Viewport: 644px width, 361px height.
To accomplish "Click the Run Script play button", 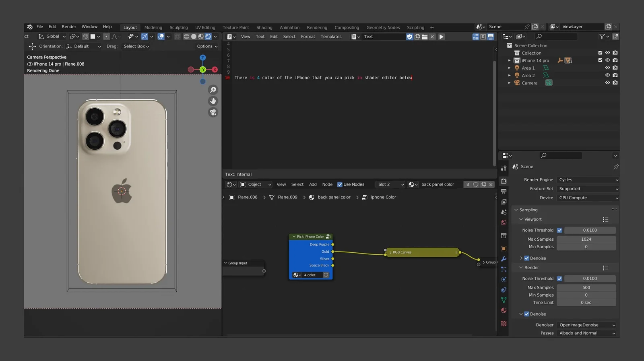I will (441, 37).
